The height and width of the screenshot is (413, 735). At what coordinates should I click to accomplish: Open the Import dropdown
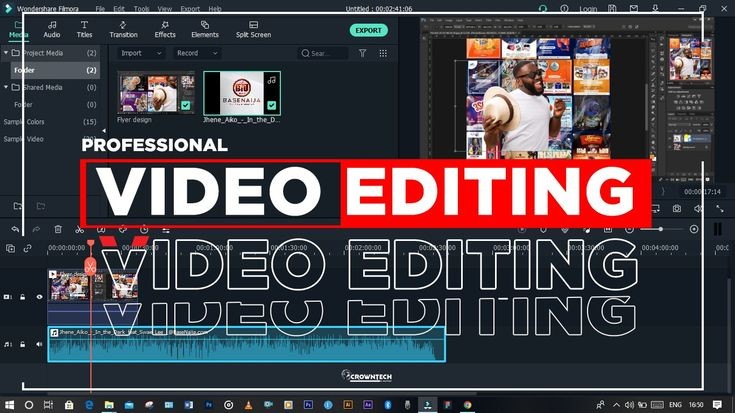tap(141, 53)
